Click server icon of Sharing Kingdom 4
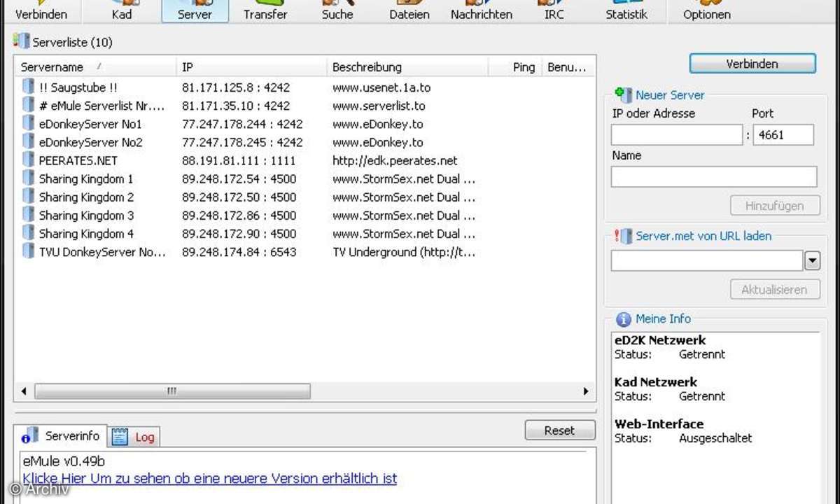 click(x=28, y=233)
